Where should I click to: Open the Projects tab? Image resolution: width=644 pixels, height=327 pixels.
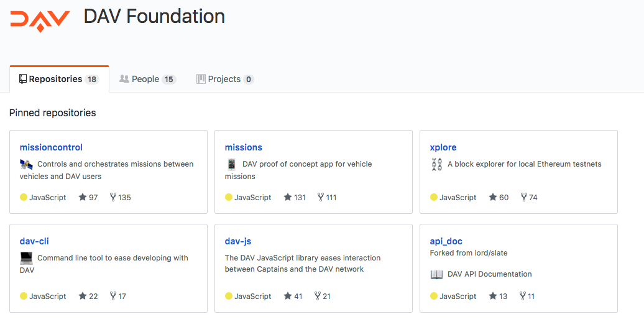tap(224, 79)
